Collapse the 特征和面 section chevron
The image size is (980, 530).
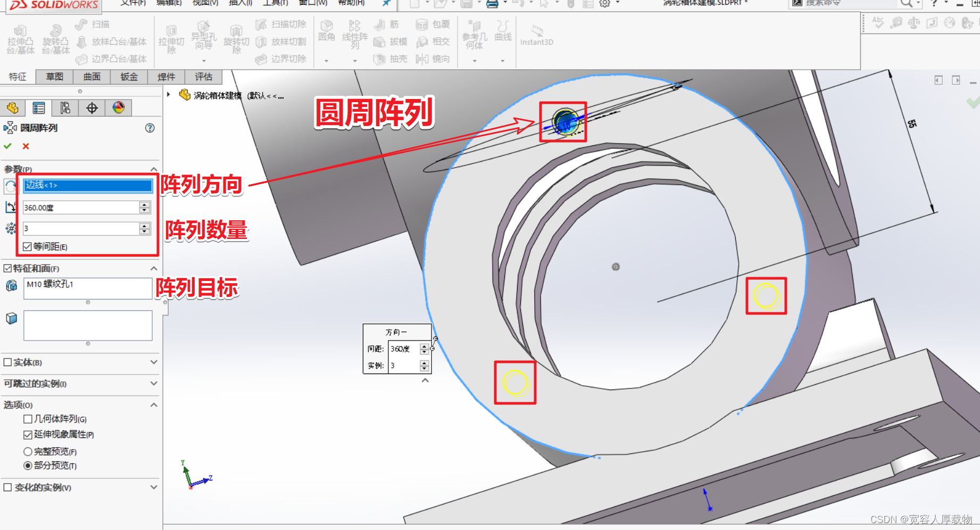coord(154,268)
